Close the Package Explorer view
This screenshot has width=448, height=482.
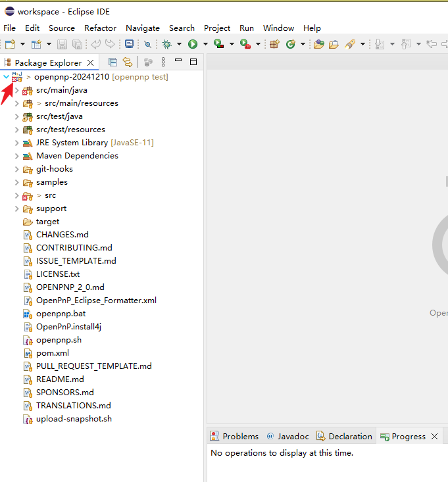click(91, 62)
